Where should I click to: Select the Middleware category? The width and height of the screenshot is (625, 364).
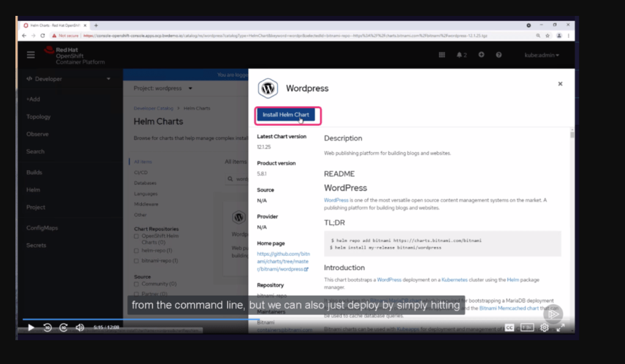point(146,204)
